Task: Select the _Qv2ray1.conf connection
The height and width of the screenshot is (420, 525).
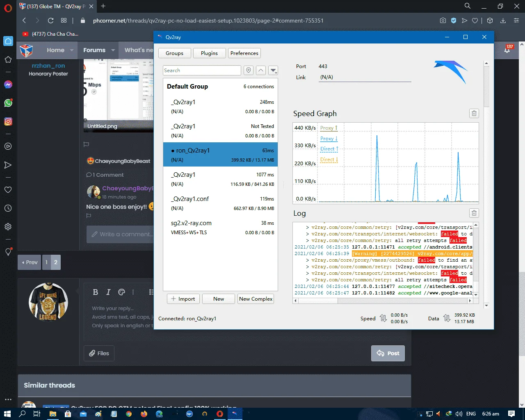Action: pos(220,203)
